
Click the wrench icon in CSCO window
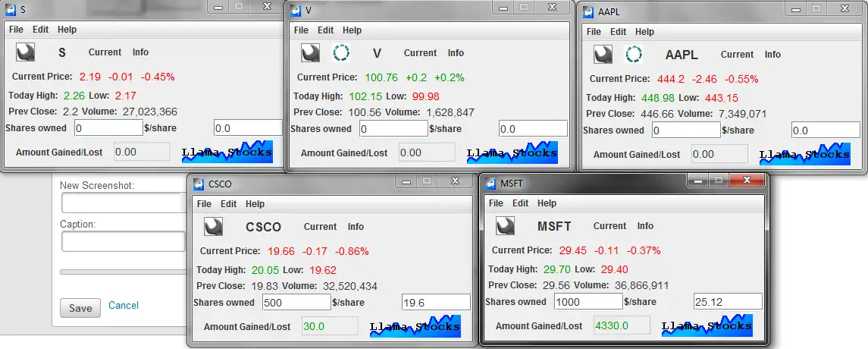point(214,227)
